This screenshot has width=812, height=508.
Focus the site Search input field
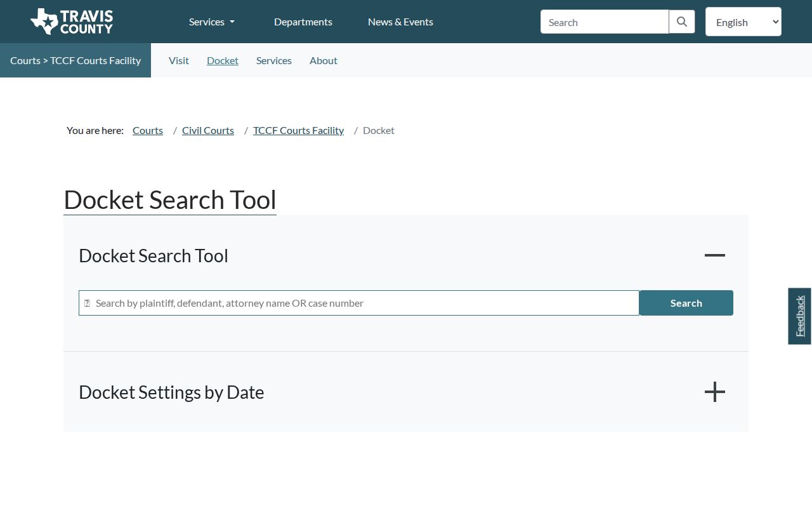(605, 22)
